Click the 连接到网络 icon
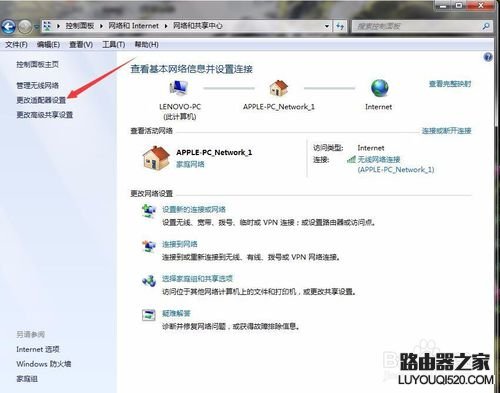 [x=149, y=246]
